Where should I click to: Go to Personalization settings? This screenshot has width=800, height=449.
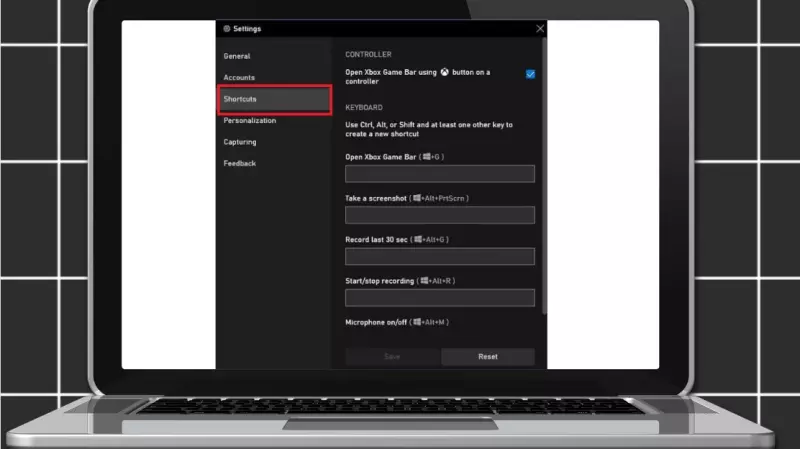point(249,120)
